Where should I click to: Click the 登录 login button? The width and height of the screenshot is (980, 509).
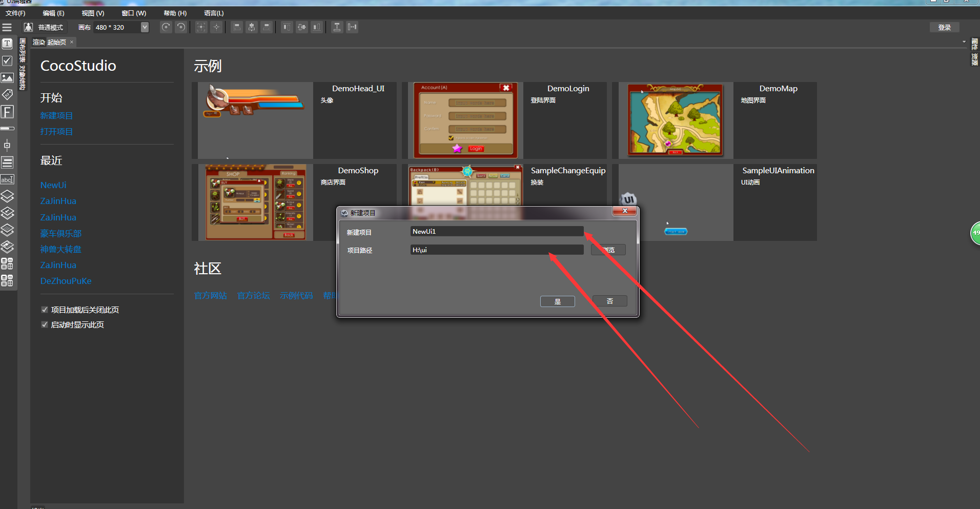(944, 28)
